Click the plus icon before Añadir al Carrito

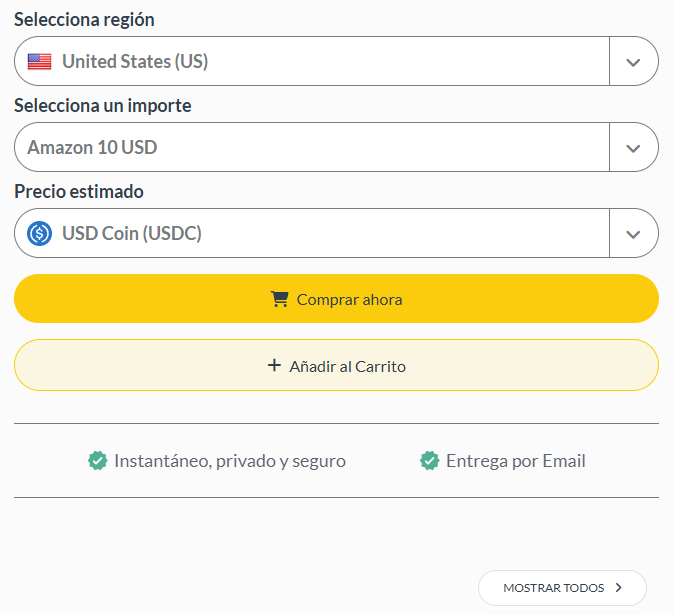point(274,366)
